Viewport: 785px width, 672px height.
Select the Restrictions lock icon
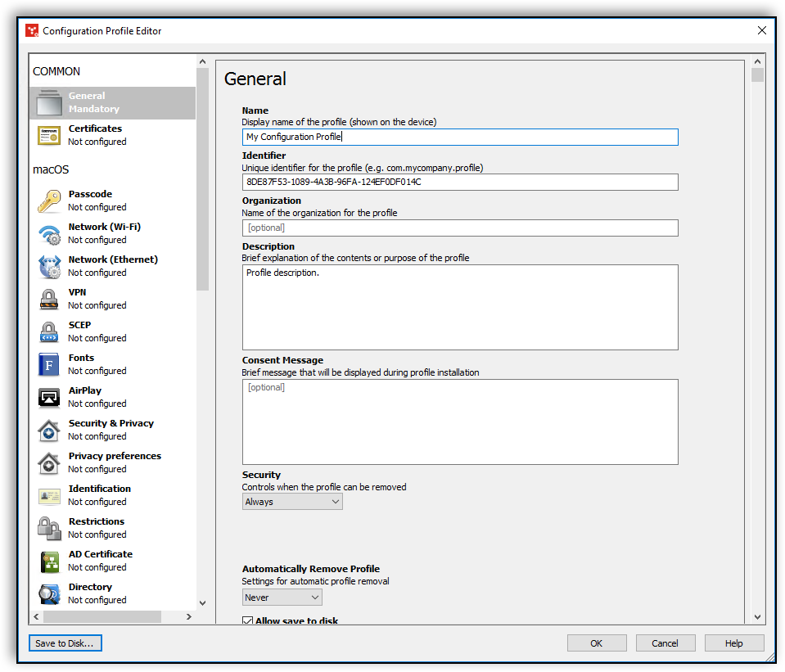[51, 526]
